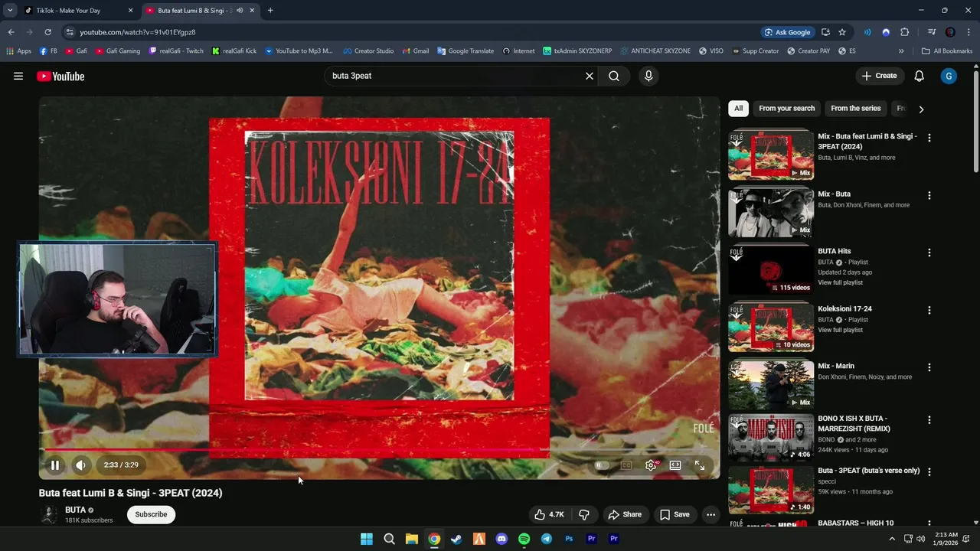This screenshot has height=551, width=980.
Task: Open Google Translate bookmark
Action: (x=465, y=51)
